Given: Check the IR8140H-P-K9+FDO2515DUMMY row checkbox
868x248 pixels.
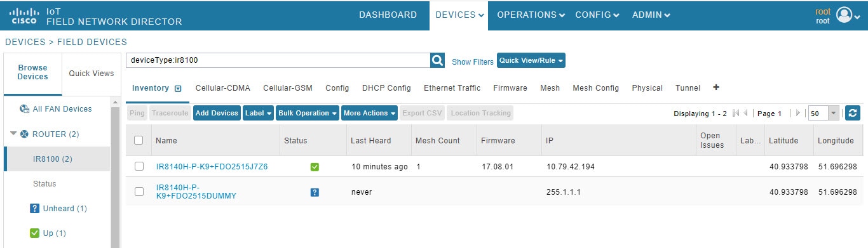Looking at the screenshot, I should 139,192.
